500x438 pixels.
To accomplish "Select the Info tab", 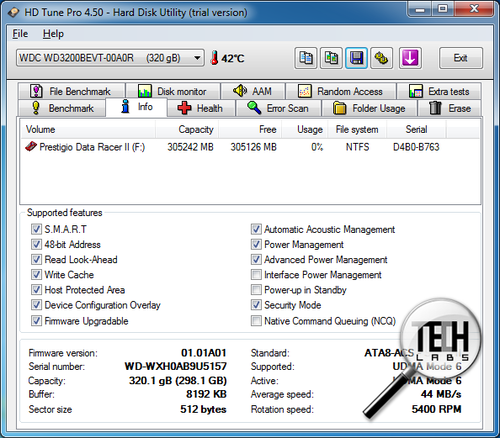I will pyautogui.click(x=136, y=107).
